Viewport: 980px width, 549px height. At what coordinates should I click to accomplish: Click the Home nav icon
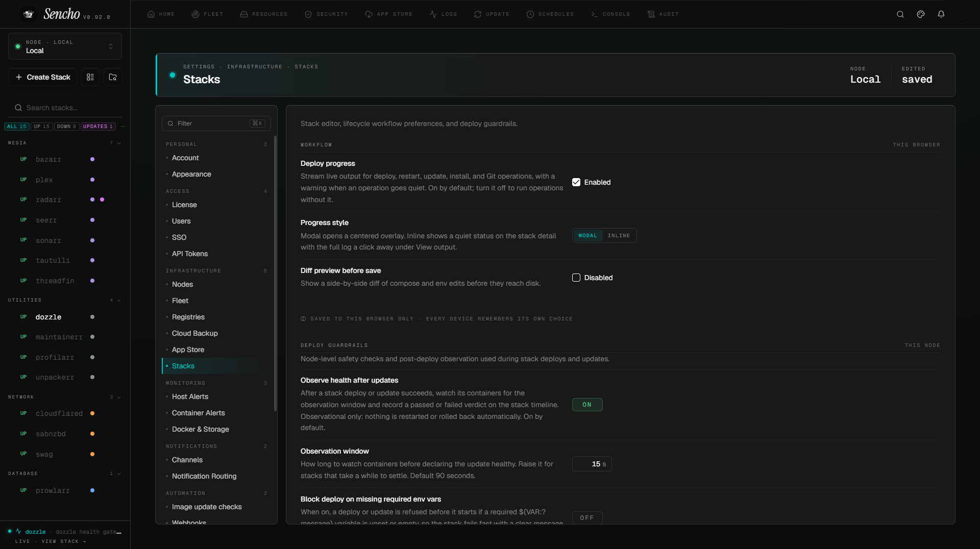click(151, 14)
